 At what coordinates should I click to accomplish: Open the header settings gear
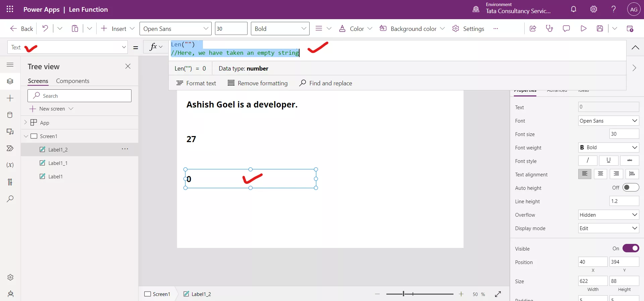594,9
